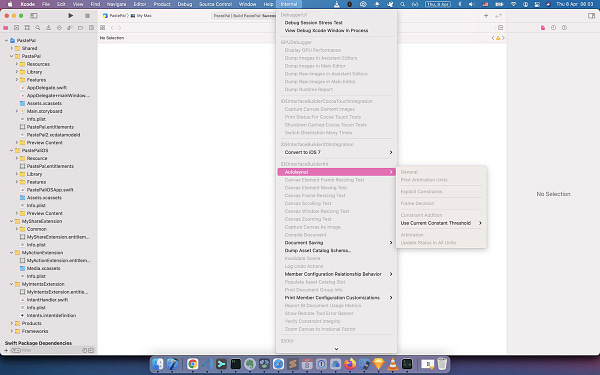Collapse the PastePal project root

pyautogui.click(x=7, y=40)
